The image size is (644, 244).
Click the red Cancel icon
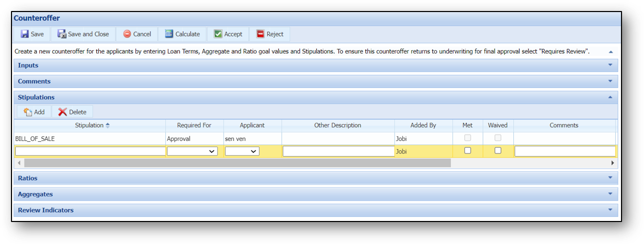127,34
